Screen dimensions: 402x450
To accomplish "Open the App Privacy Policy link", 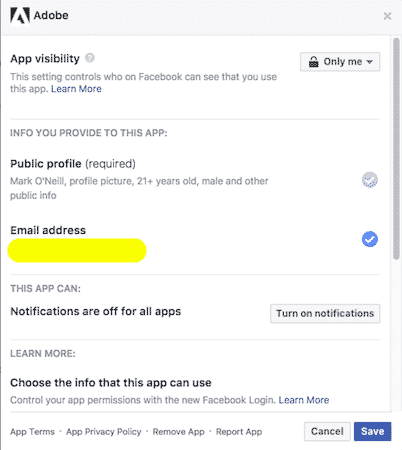I will (104, 432).
